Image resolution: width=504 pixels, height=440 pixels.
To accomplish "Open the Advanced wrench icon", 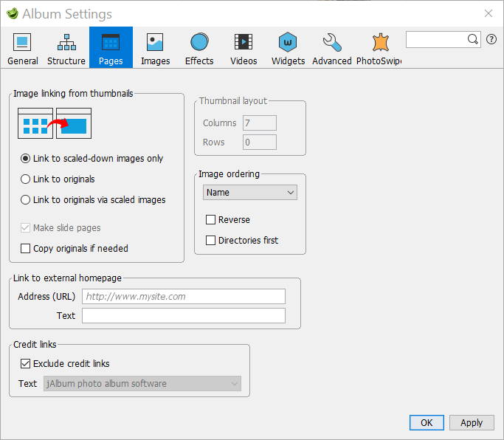I will [x=332, y=42].
